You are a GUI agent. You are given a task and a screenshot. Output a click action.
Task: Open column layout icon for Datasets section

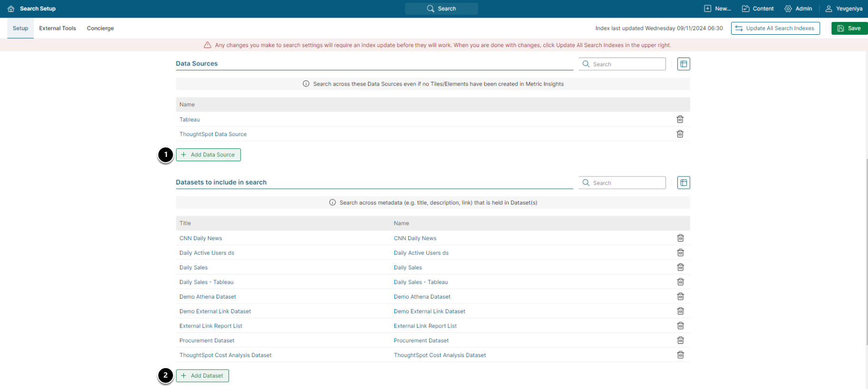683,183
